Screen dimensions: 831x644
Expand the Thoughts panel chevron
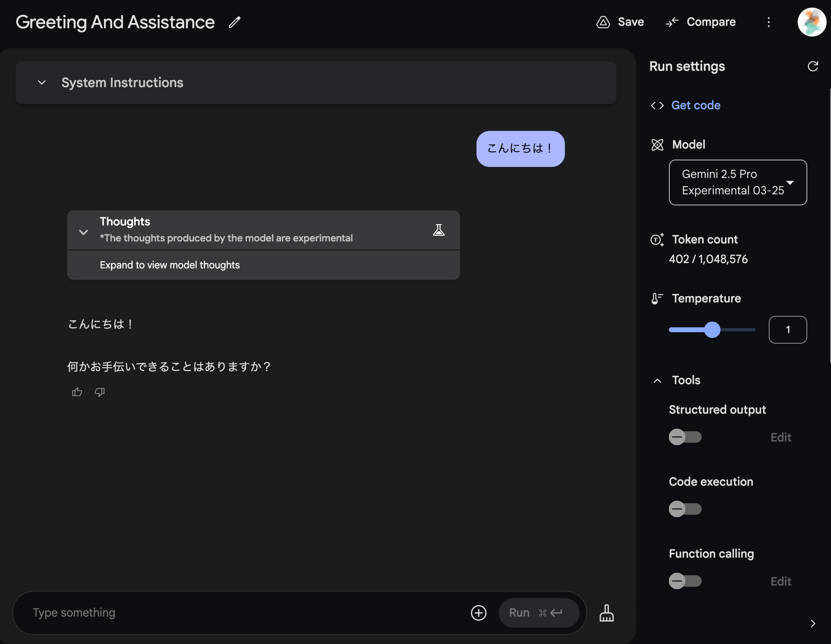pyautogui.click(x=84, y=232)
